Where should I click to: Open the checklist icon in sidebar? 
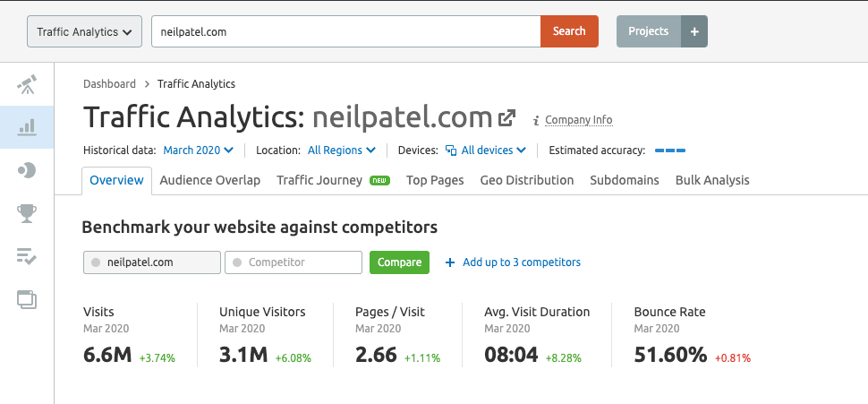coord(27,256)
